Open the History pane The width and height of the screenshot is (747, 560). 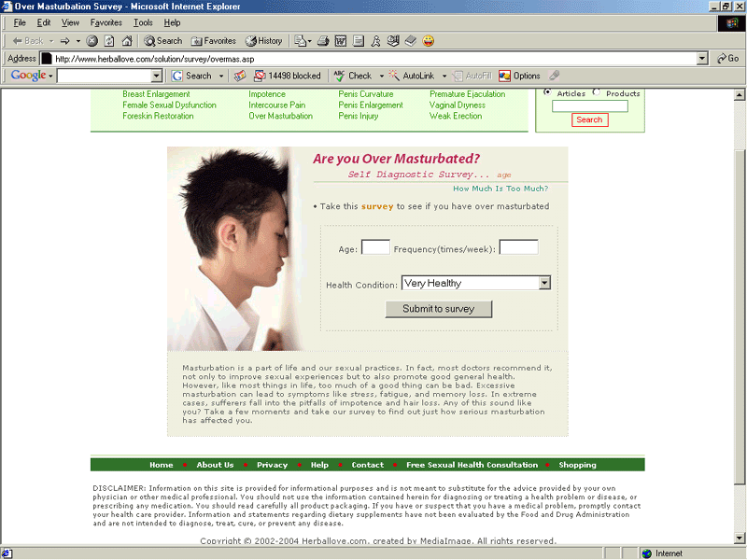point(263,41)
